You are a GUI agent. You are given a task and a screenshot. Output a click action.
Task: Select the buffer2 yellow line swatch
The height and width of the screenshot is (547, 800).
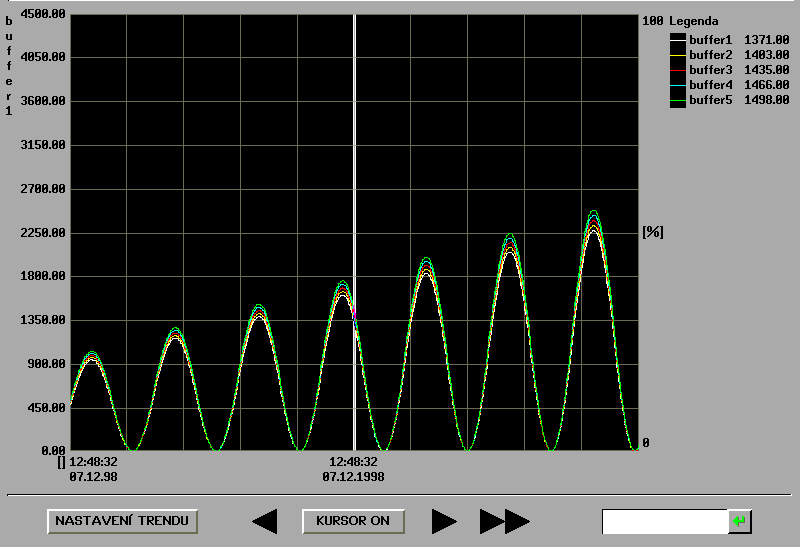coord(678,55)
